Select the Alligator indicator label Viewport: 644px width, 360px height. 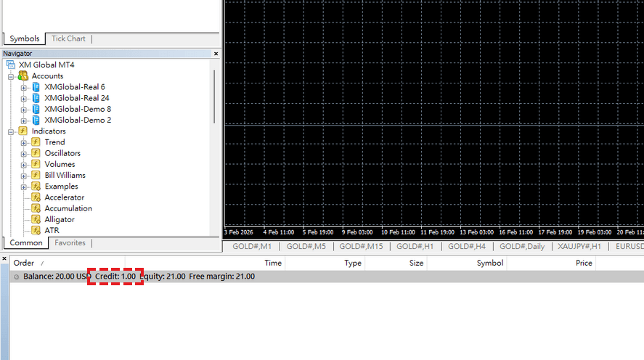pyautogui.click(x=60, y=220)
